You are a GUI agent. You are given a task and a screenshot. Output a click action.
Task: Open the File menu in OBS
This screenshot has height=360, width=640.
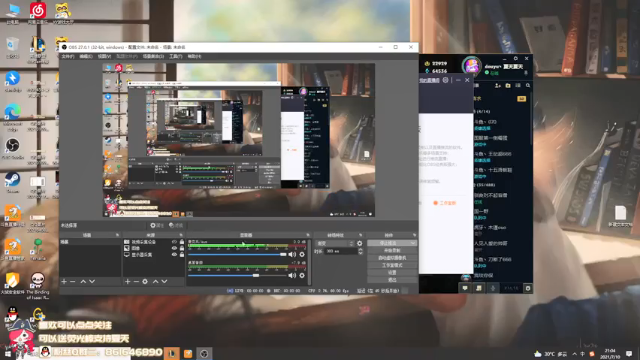[68, 56]
